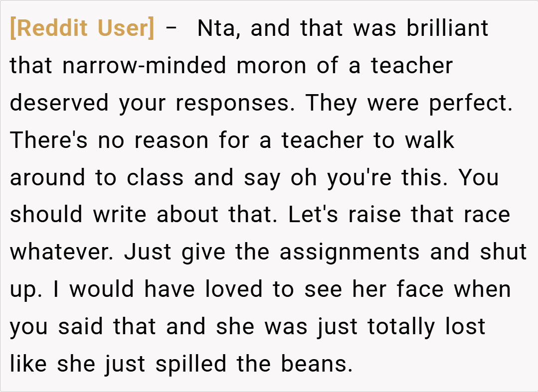This screenshot has width=538, height=392.
Task: Click the word "perfect"
Action: point(470,103)
